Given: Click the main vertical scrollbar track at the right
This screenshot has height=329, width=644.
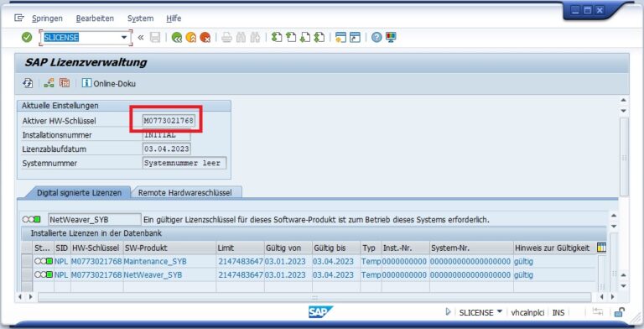Looking at the screenshot, I should point(624,157).
